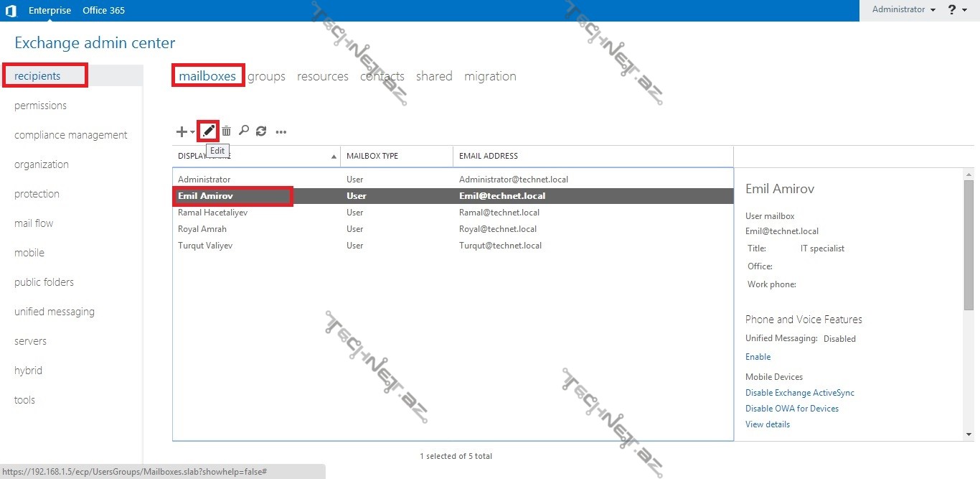Switch to the groups tab
The width and height of the screenshot is (980, 479).
266,76
